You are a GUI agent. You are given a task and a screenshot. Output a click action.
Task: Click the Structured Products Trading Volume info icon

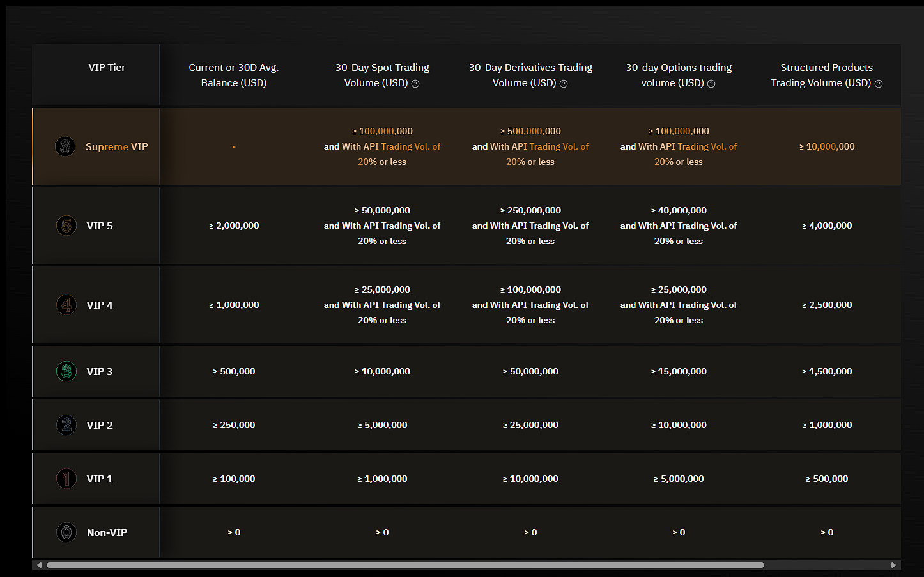click(x=879, y=83)
